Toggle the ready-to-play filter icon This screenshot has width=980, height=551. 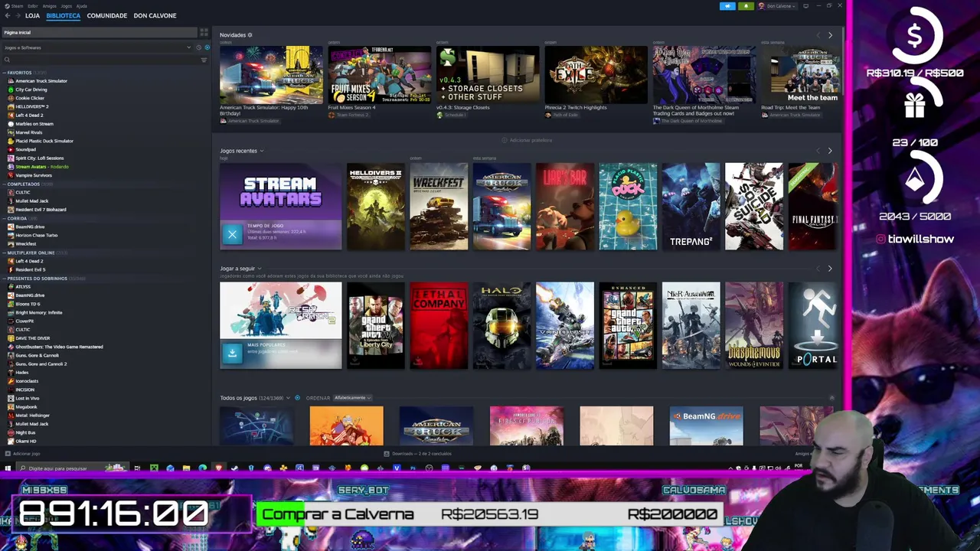coord(207,47)
